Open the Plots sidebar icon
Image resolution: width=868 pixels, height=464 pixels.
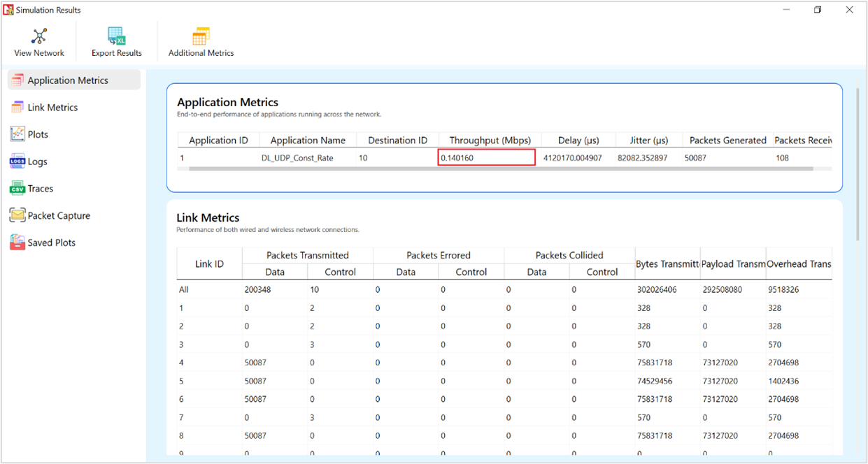pyautogui.click(x=17, y=134)
